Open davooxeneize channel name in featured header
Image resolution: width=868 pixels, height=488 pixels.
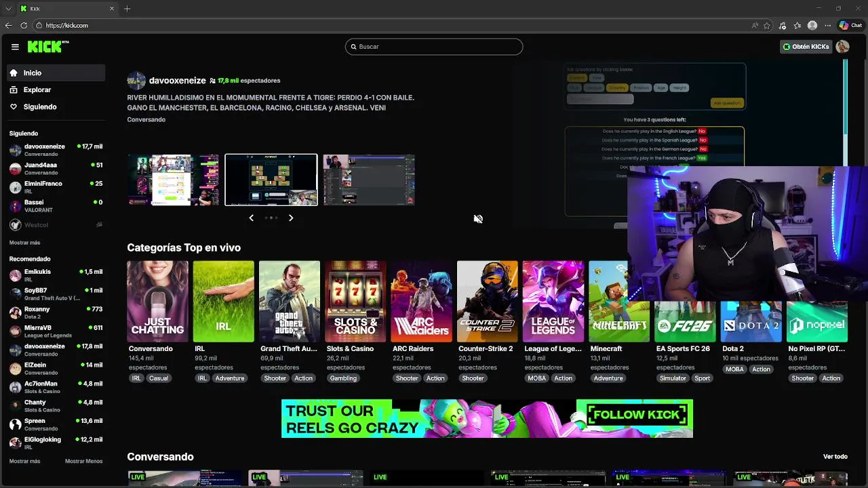coord(177,80)
